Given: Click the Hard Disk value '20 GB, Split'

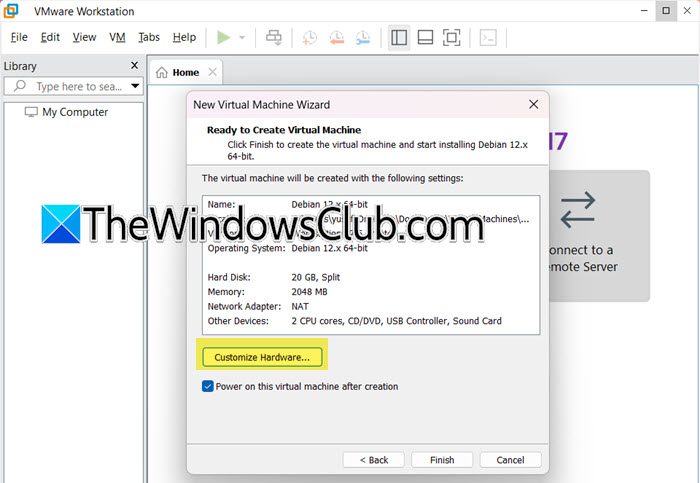Looking at the screenshot, I should (x=316, y=277).
